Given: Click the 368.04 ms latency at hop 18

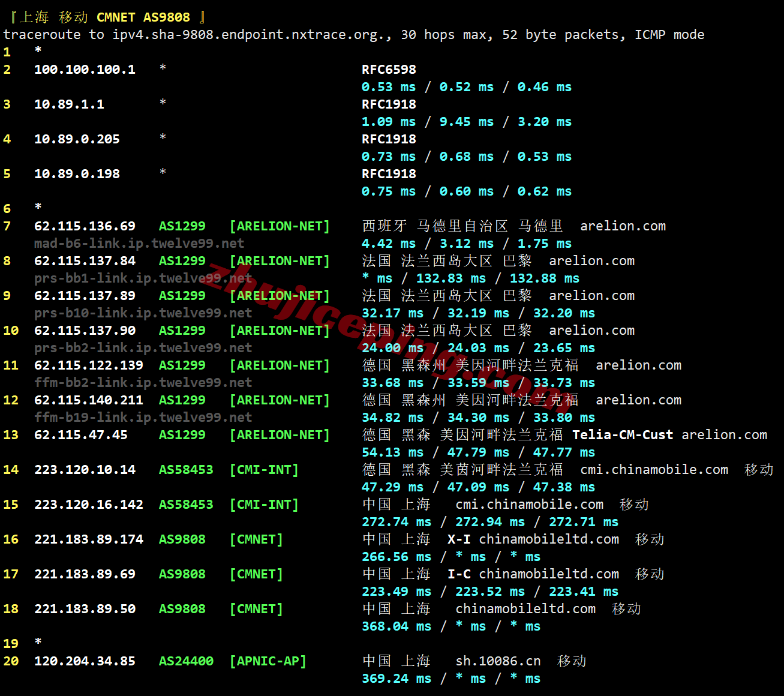Looking at the screenshot, I should 396,626.
